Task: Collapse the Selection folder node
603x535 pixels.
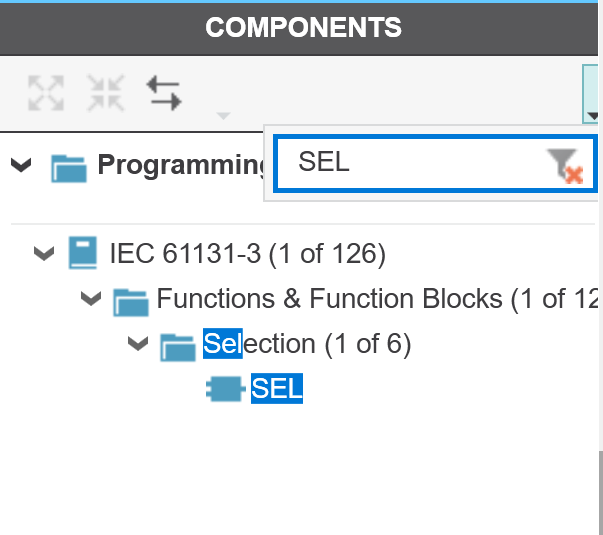Action: [138, 345]
